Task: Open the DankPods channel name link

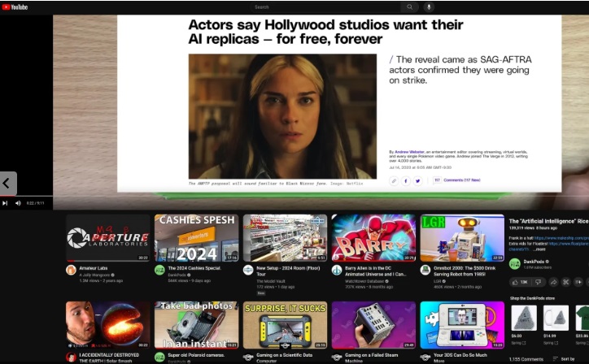Action: (534, 262)
